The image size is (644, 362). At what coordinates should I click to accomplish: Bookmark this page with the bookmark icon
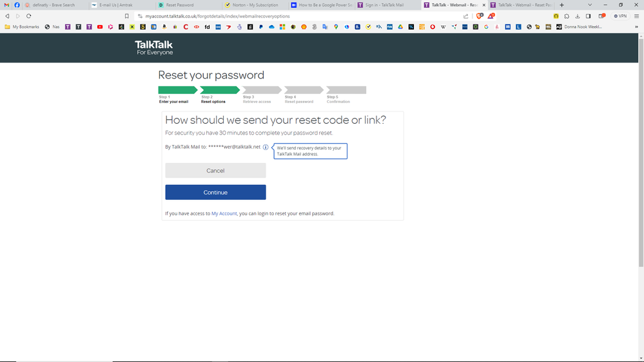coord(127,16)
